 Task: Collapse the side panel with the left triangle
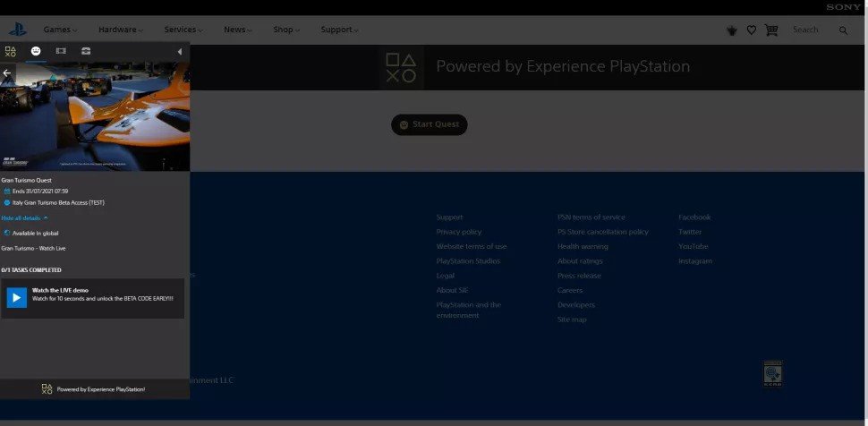pos(179,52)
